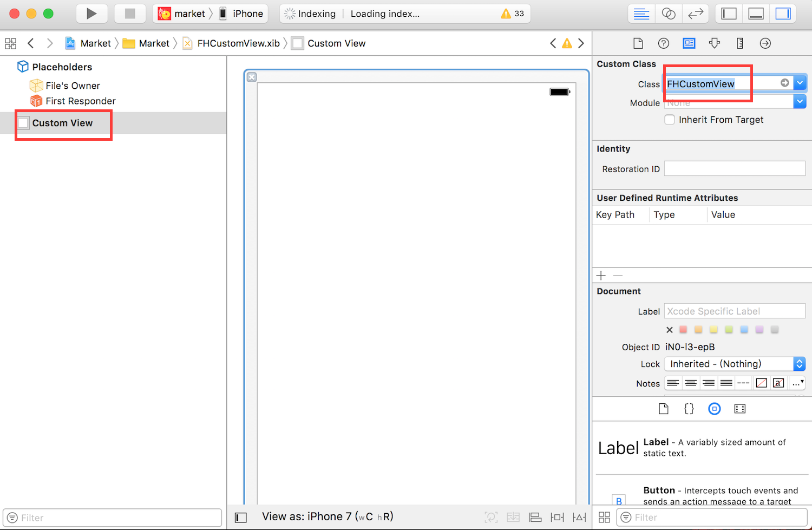Switch to the Size inspector tab
The width and height of the screenshot is (812, 530).
(740, 43)
